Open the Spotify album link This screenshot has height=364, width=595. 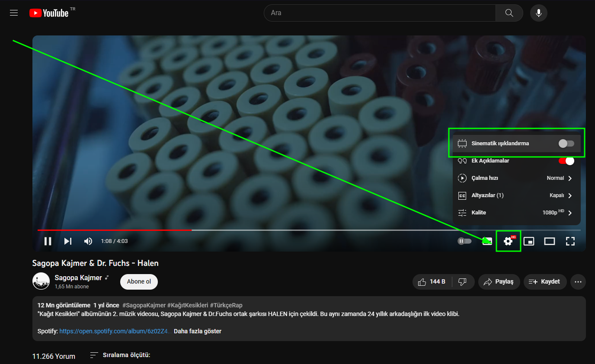[x=114, y=331]
